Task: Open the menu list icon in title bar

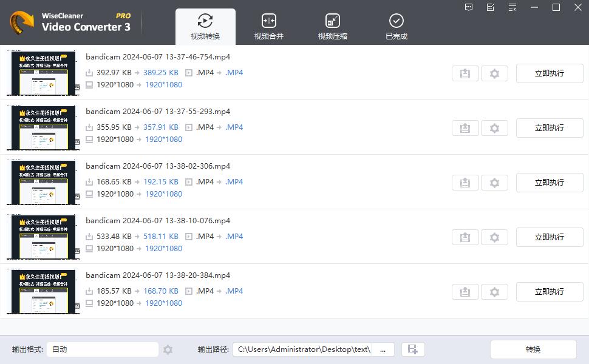Action: click(x=512, y=7)
